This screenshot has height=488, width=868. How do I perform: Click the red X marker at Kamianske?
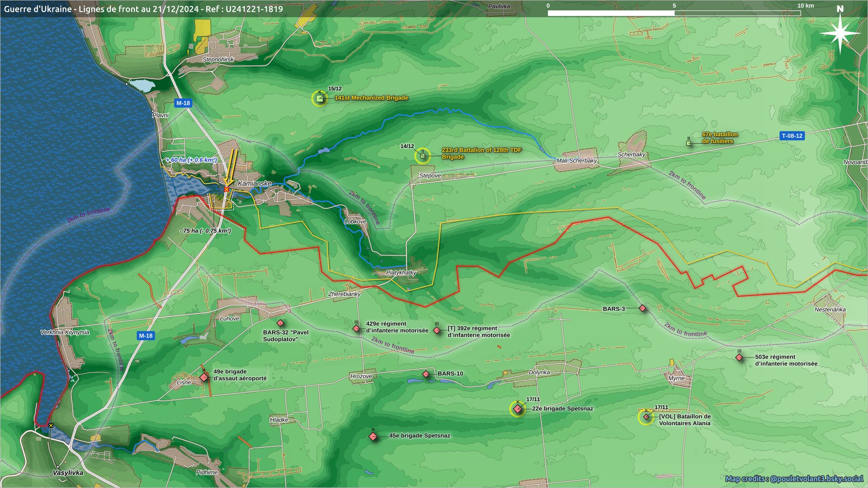click(x=226, y=189)
